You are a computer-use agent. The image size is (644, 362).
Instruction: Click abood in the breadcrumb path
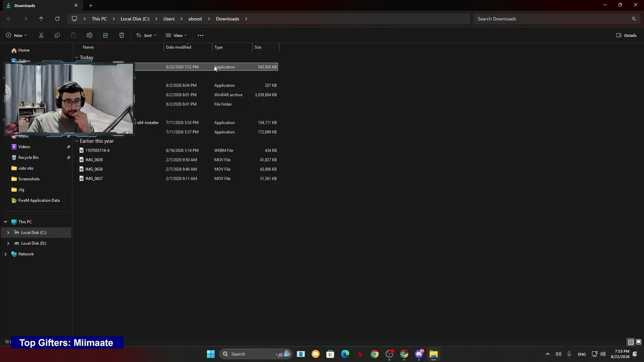pyautogui.click(x=195, y=19)
